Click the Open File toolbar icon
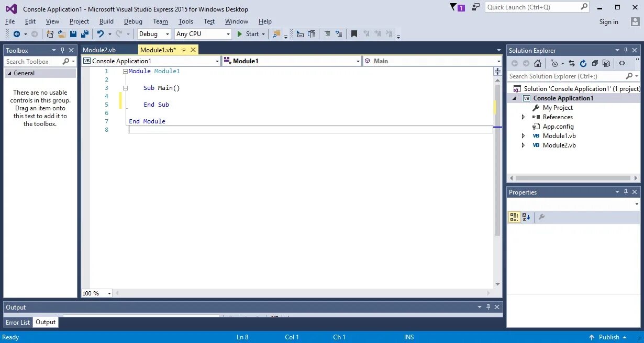 click(61, 34)
